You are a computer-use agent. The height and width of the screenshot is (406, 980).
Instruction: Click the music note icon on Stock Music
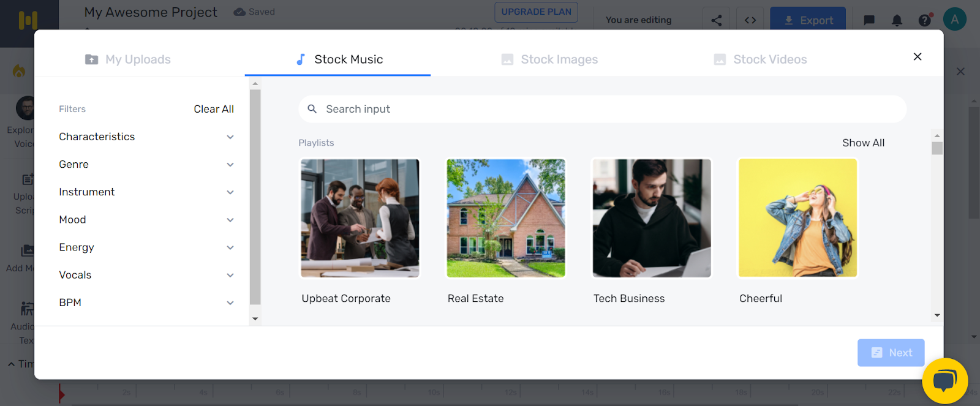(301, 59)
